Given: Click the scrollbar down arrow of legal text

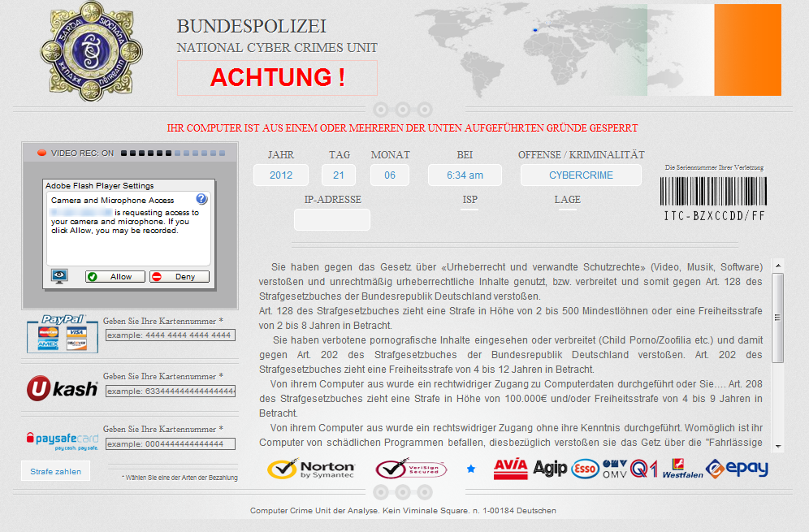Looking at the screenshot, I should [x=778, y=447].
